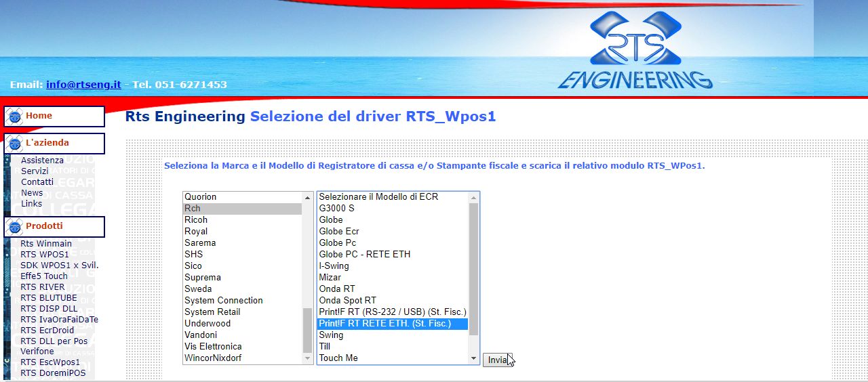868x382 pixels.
Task: Select Print!F RT (RS-232 / USB) model
Action: point(393,312)
